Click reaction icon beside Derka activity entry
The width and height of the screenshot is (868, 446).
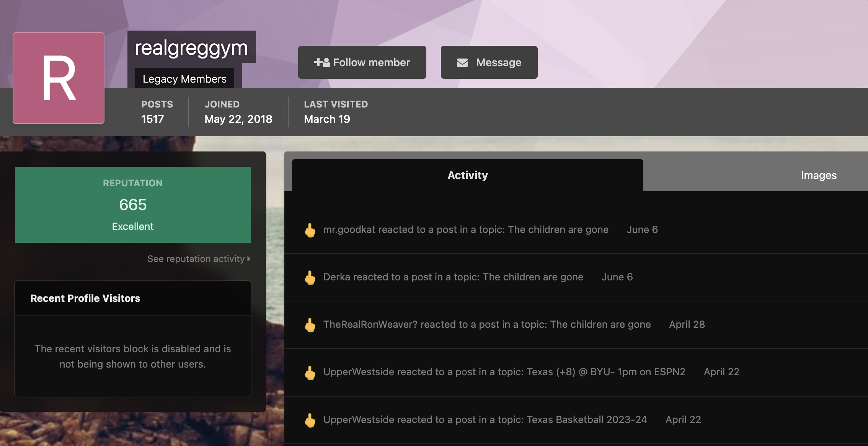(310, 278)
